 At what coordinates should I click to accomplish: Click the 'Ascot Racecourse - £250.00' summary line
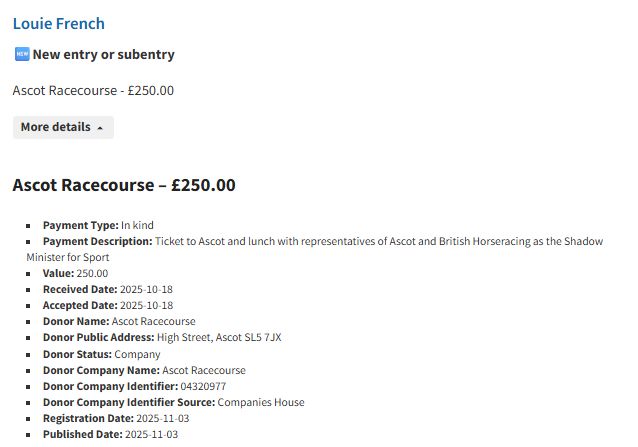pyautogui.click(x=93, y=90)
